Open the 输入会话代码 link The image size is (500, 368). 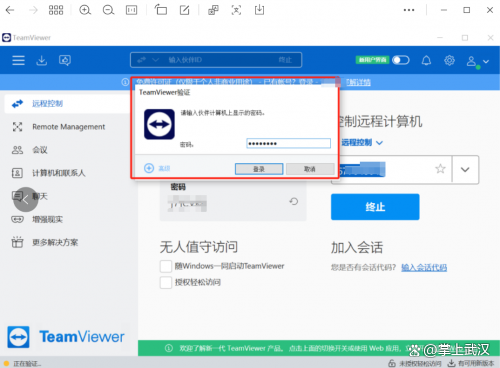pyautogui.click(x=424, y=267)
